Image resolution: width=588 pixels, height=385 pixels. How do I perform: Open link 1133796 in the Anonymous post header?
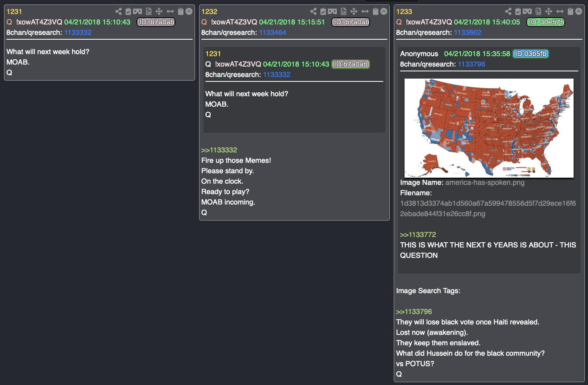471,64
